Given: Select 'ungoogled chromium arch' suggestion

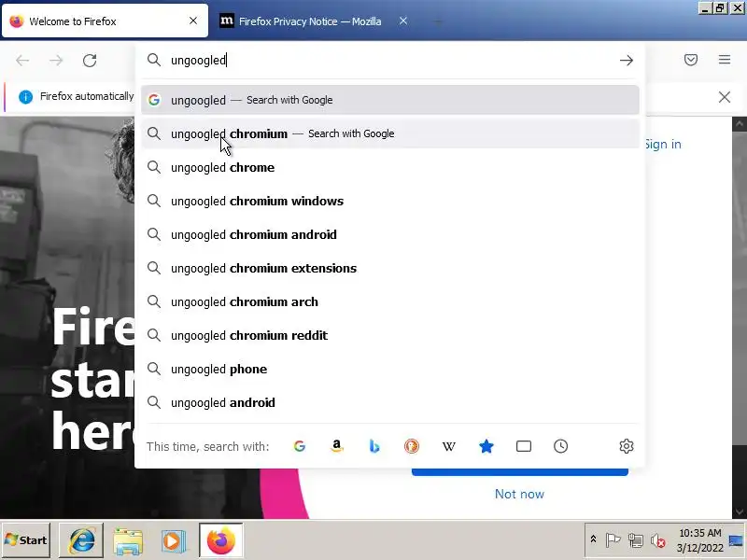Looking at the screenshot, I should coord(389,301).
